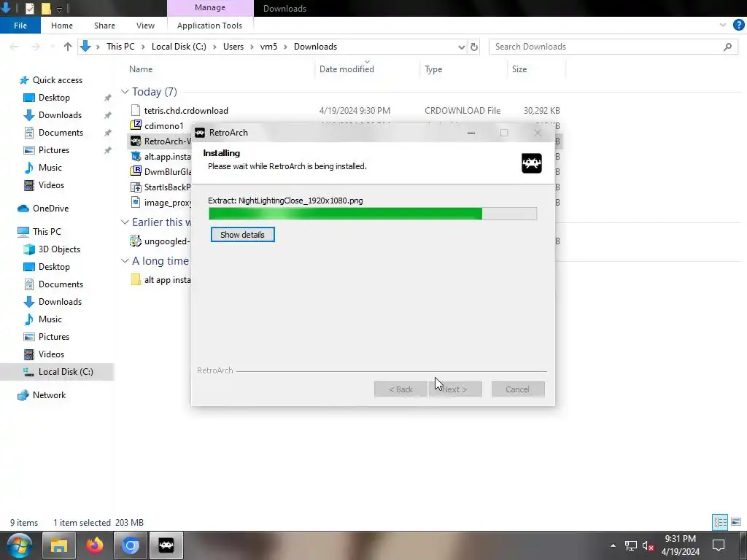Screen dimensions: 747x560
Task: Select the DwmBlurGlass archive icon
Action: [136, 171]
